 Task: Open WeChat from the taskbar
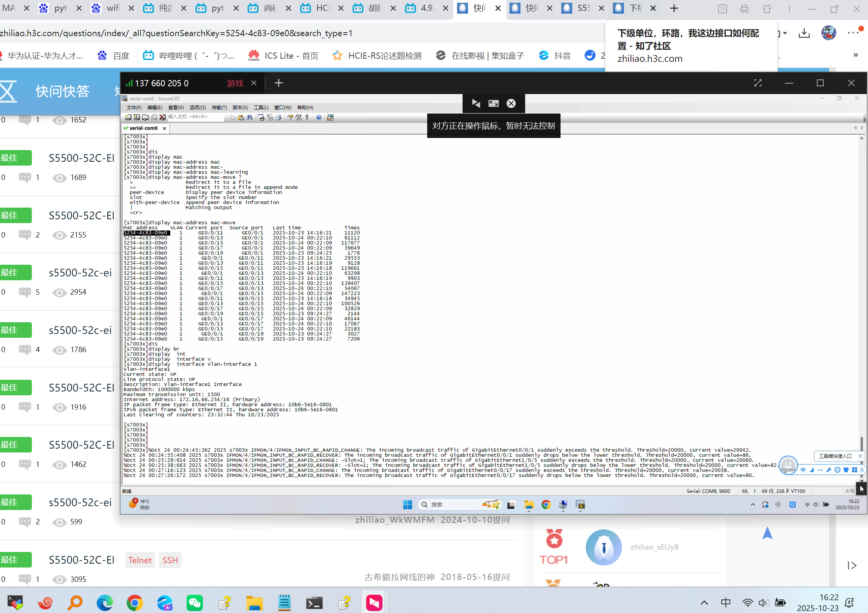pos(195,603)
